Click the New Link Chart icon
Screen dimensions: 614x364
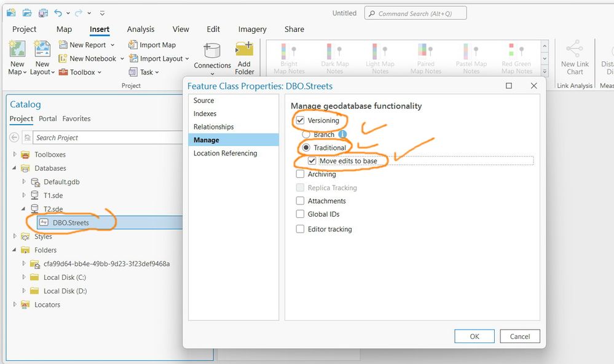(x=575, y=49)
